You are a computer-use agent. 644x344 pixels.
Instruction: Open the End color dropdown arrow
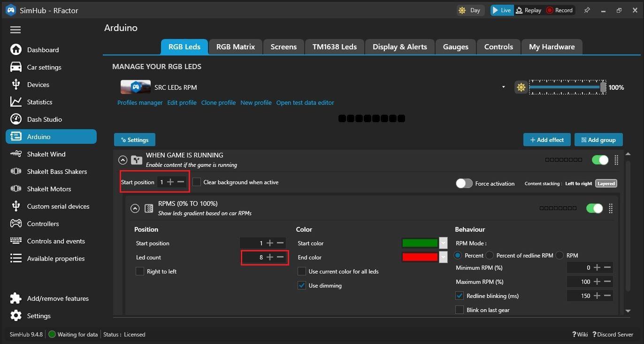pyautogui.click(x=443, y=258)
